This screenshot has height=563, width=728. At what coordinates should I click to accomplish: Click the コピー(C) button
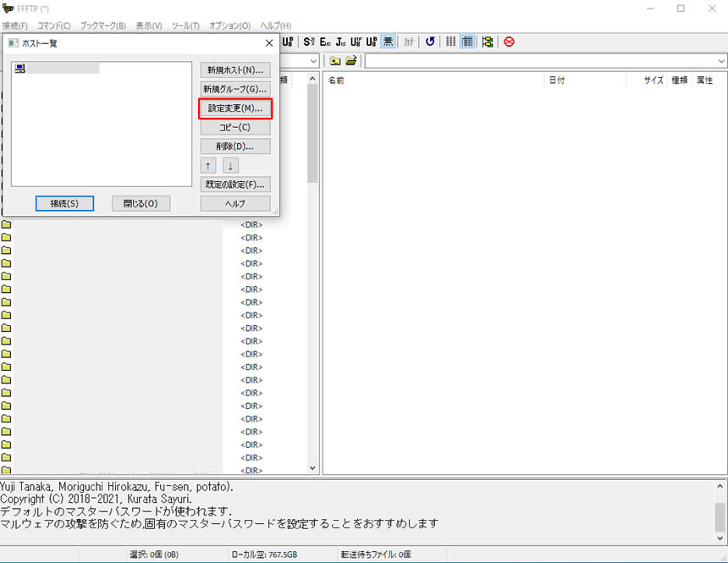(235, 127)
